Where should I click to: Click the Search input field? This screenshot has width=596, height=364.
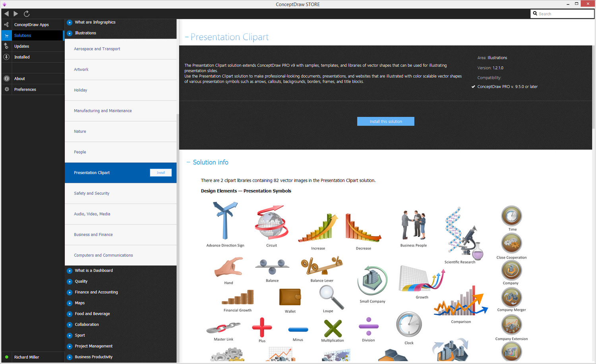point(562,14)
